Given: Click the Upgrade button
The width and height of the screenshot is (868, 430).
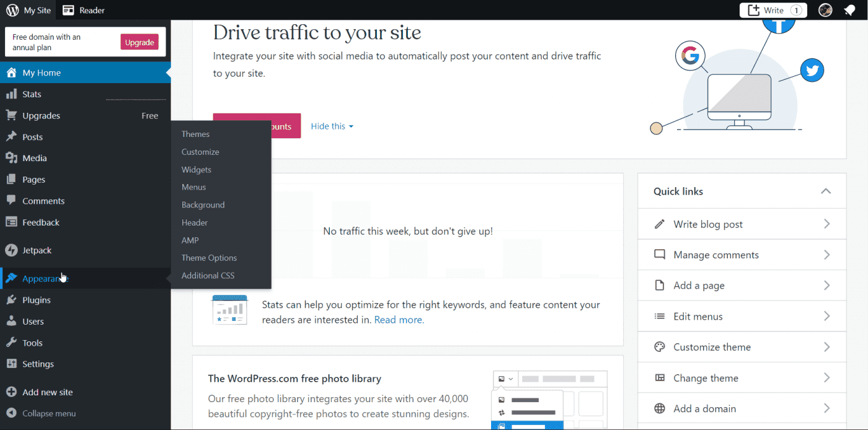Looking at the screenshot, I should click(139, 42).
